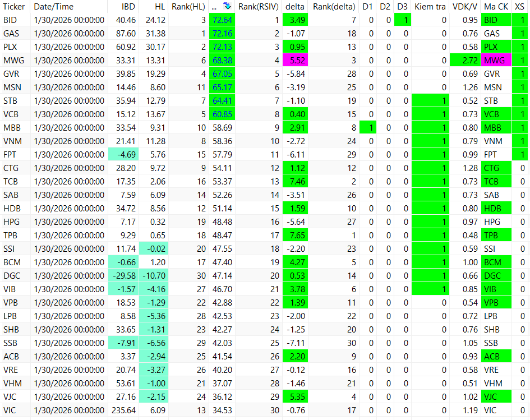Click the value 34.53 in VIC row

click(222, 410)
